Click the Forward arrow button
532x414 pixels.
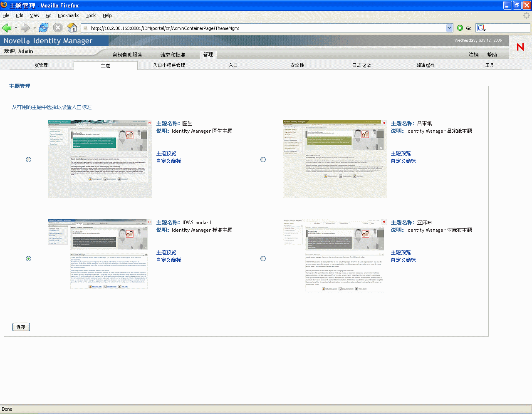(25, 28)
